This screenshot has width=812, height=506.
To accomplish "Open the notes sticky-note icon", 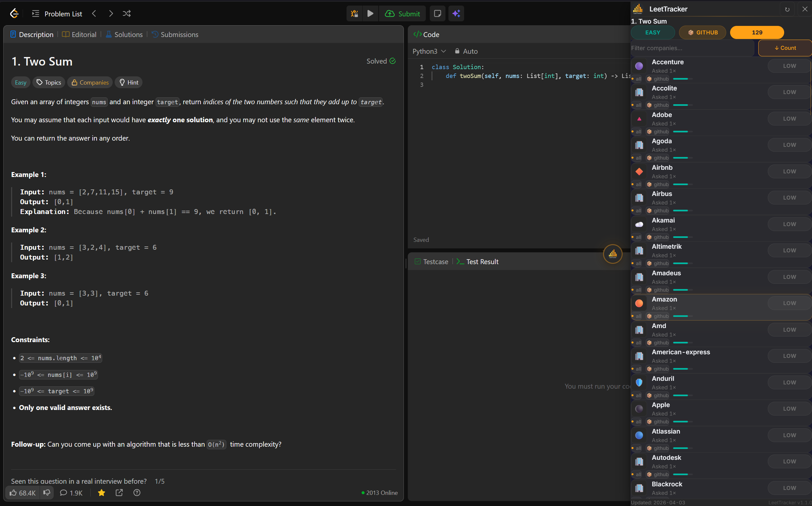I will pos(437,13).
